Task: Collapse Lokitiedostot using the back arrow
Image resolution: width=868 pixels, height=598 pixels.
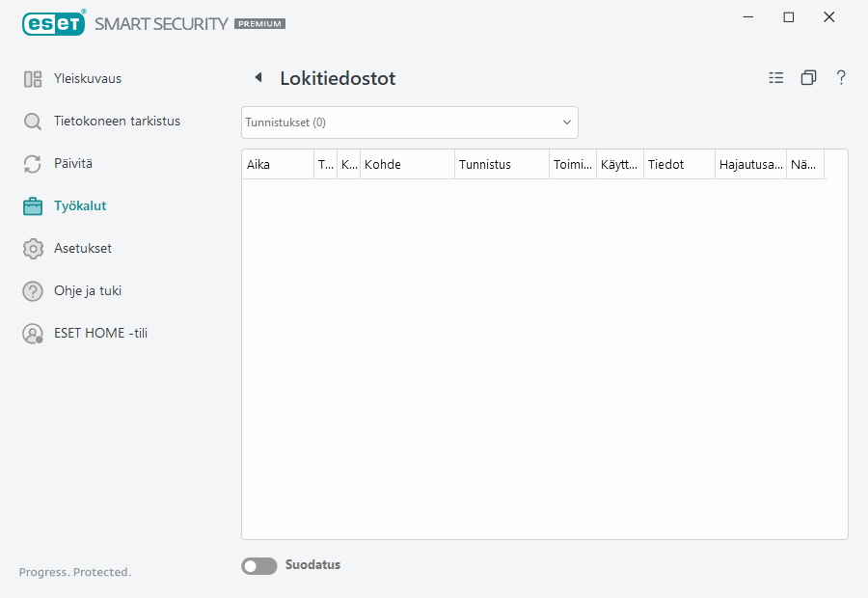Action: click(x=258, y=76)
